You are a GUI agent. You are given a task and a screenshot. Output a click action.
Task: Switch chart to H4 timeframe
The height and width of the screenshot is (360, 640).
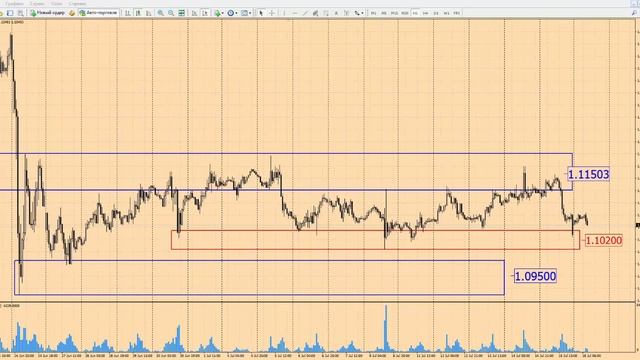425,13
